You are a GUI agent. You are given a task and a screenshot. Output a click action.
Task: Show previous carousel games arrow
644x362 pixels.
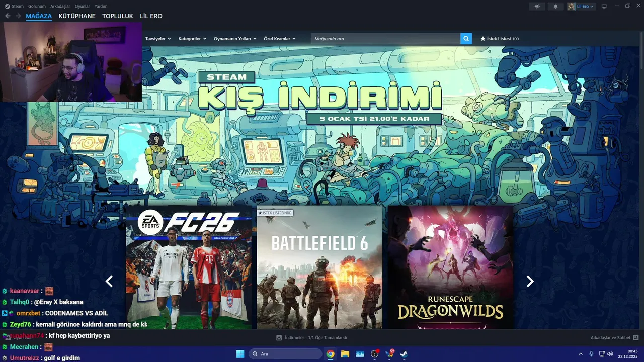point(109,282)
